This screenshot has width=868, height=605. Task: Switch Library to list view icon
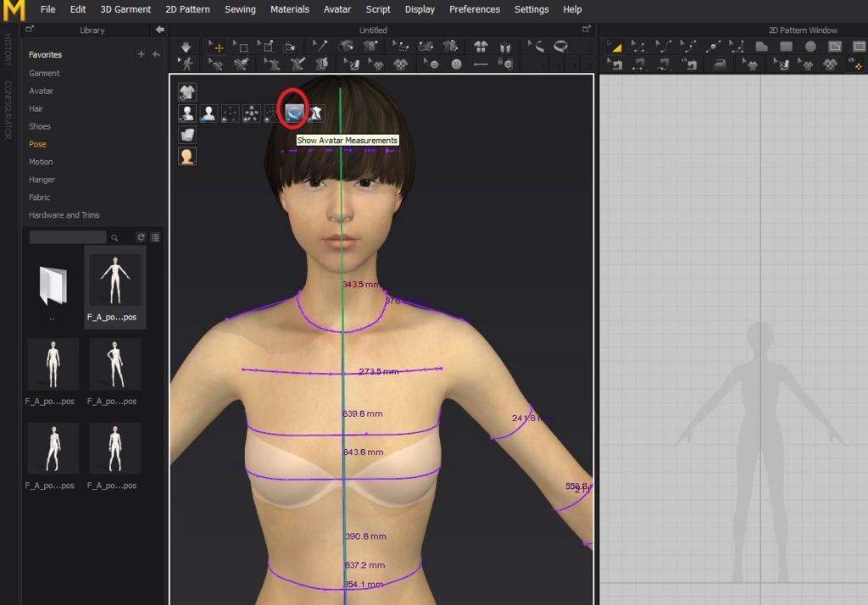click(155, 237)
